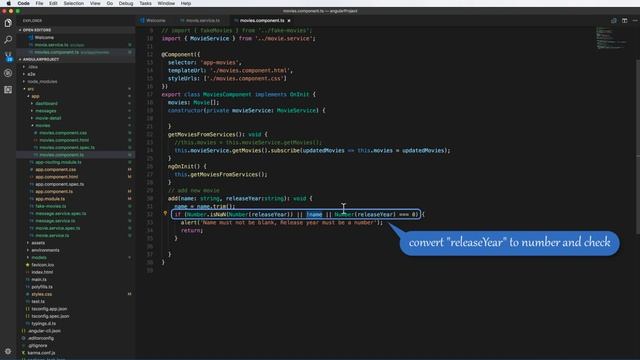Open the Manage gear icon

pos(8,351)
